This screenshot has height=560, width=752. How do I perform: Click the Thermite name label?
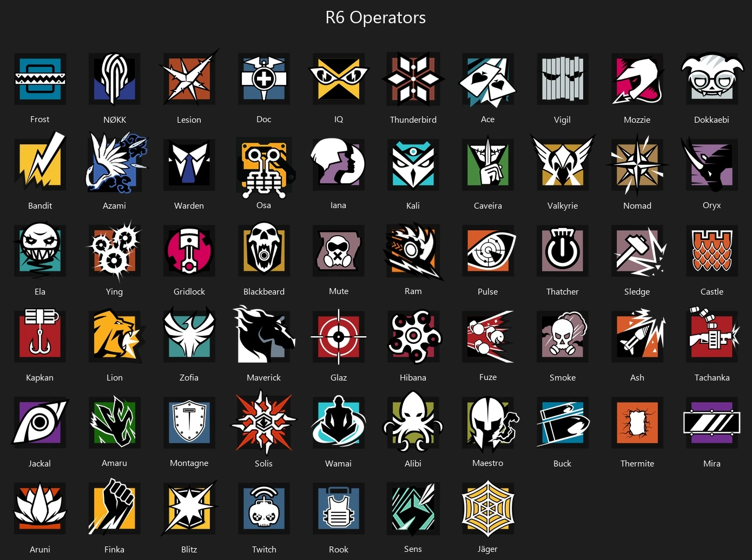point(637,463)
